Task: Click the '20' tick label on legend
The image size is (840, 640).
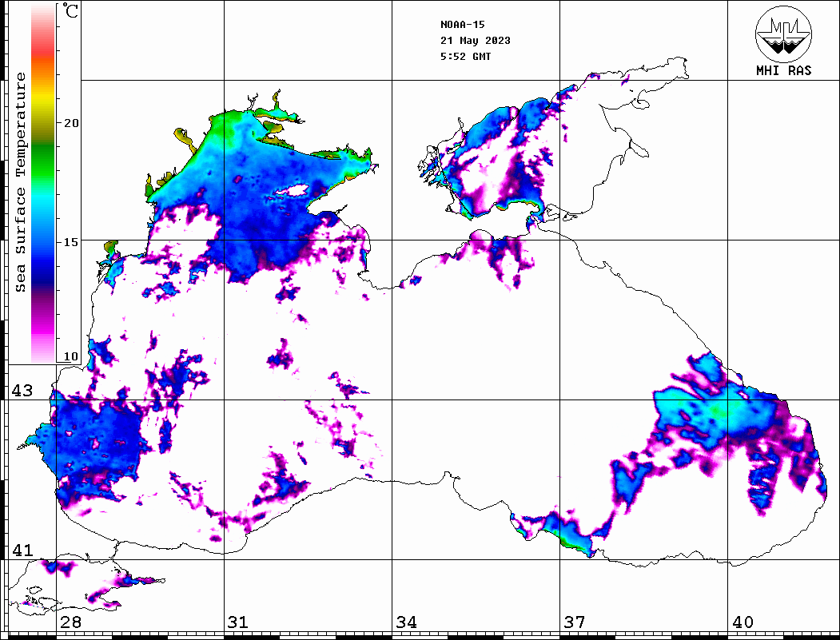Action: click(x=70, y=123)
